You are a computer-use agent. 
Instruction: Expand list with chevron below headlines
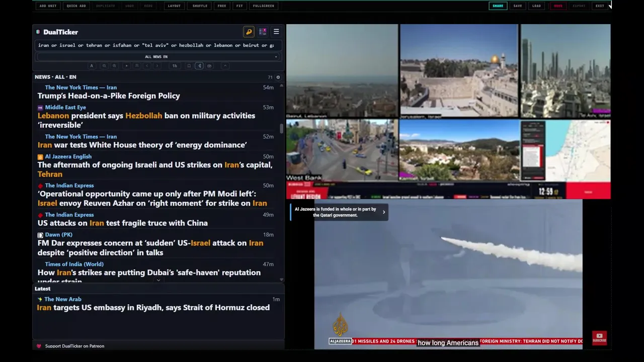[158, 281]
